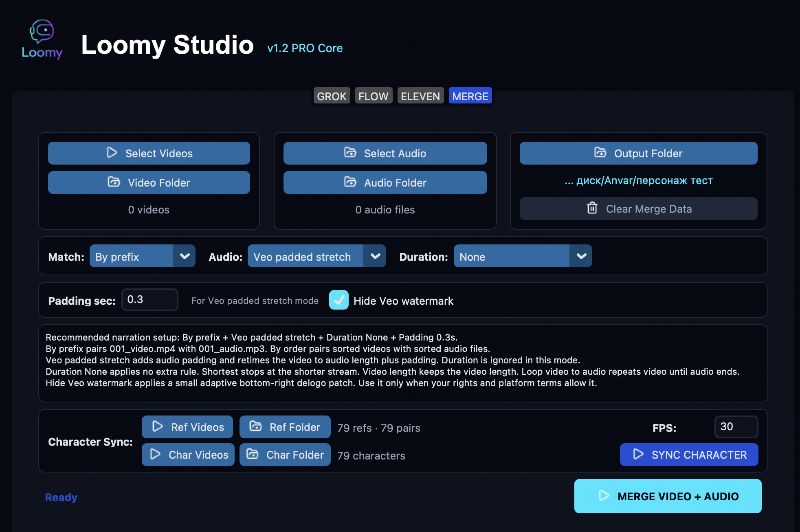Click 'v1.2 PRO Core' version label
Viewport: 800px width, 532px height.
[x=305, y=48]
